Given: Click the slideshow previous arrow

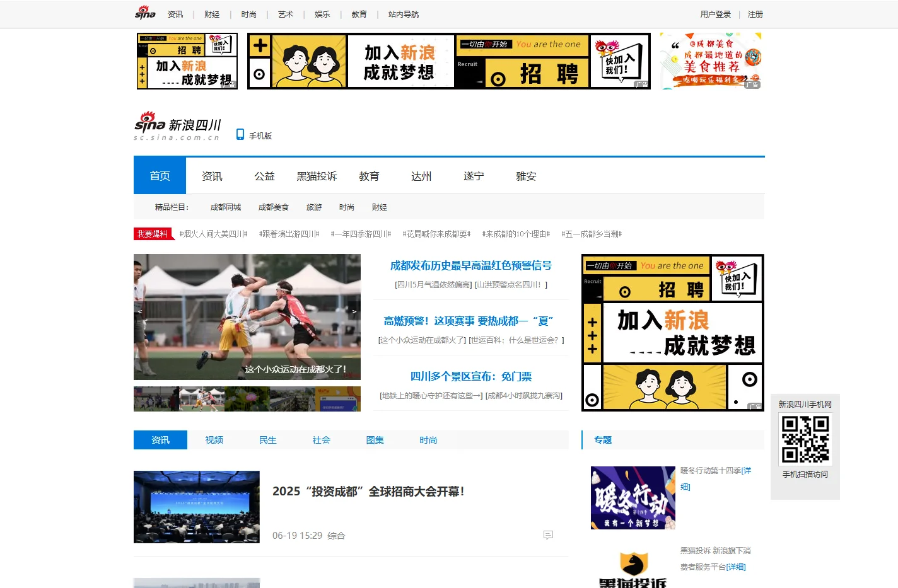Looking at the screenshot, I should (140, 311).
